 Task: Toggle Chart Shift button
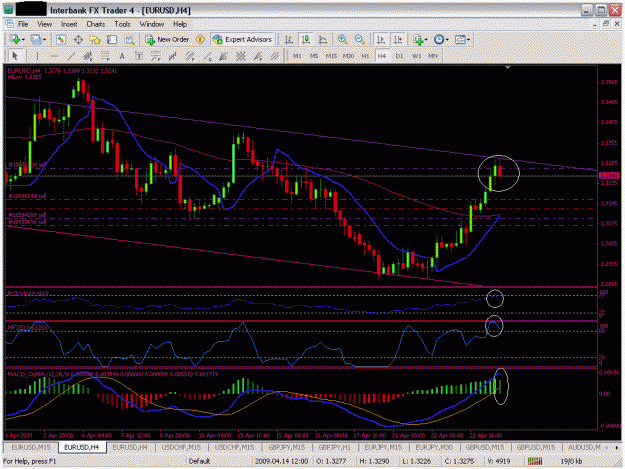click(x=398, y=39)
